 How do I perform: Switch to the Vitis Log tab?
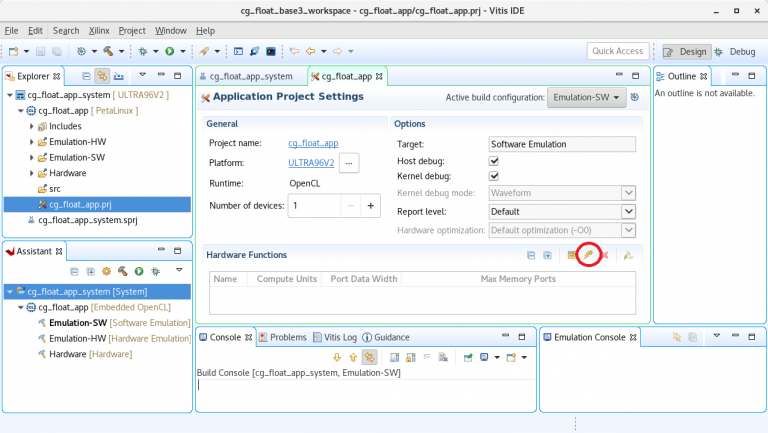click(335, 337)
